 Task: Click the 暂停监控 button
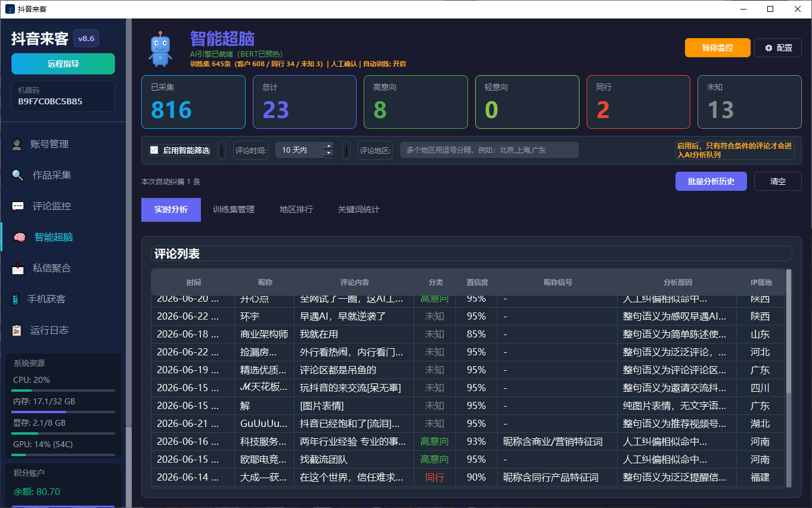[x=718, y=48]
